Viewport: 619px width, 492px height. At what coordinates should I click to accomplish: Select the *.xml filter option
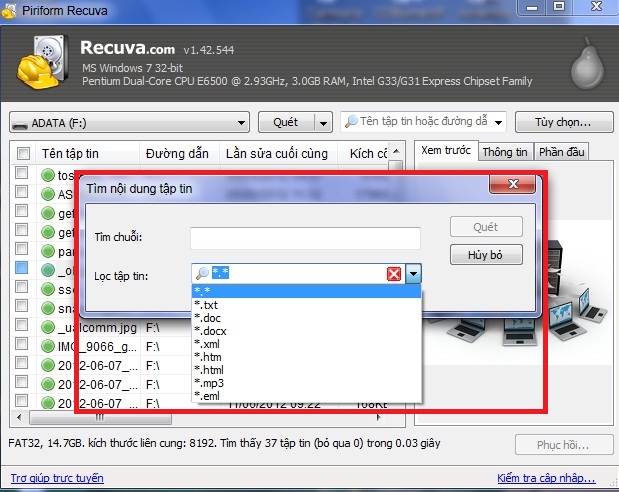(x=306, y=344)
